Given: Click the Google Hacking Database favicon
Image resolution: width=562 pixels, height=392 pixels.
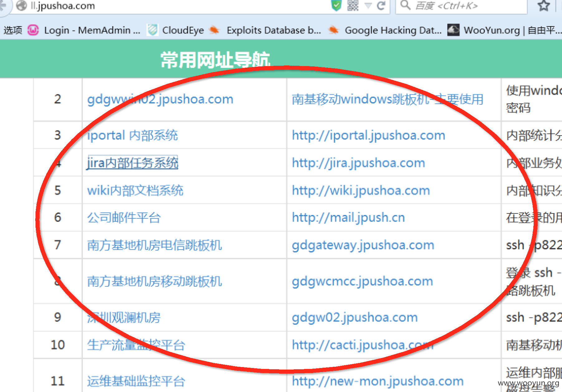Looking at the screenshot, I should click(x=334, y=30).
